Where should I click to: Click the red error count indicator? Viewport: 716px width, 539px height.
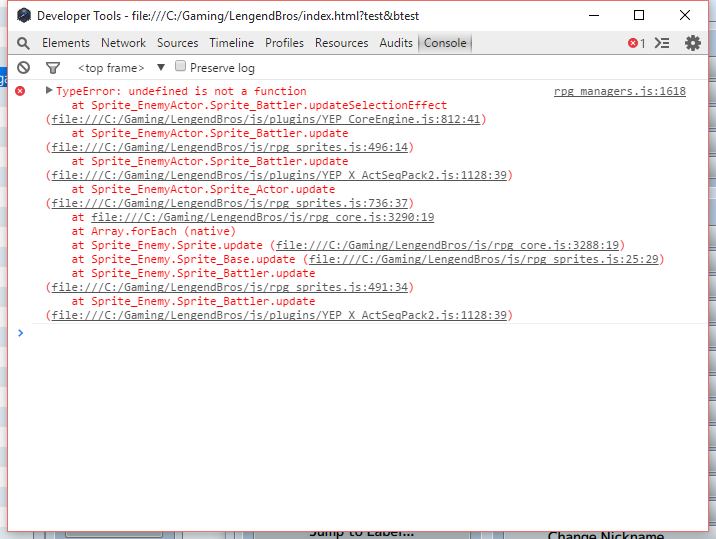pyautogui.click(x=636, y=43)
